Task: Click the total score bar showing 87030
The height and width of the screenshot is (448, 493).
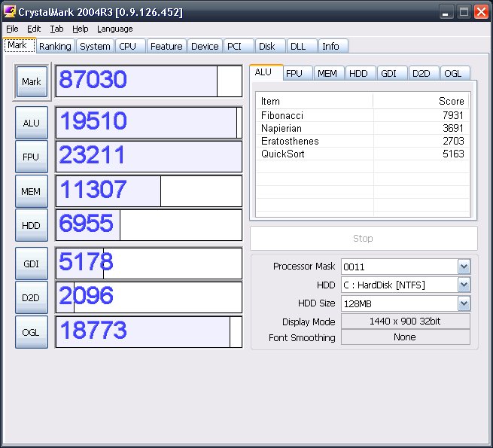Action: 149,81
